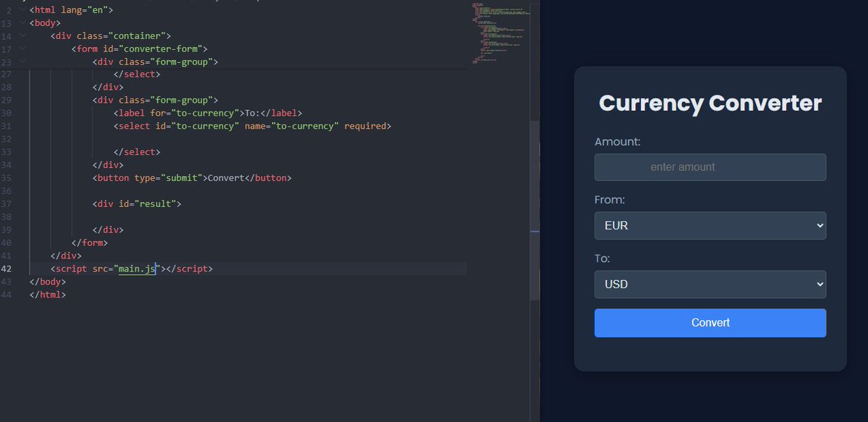Click the select id="to-currency" code line
This screenshot has height=422, width=868.
tap(252, 126)
